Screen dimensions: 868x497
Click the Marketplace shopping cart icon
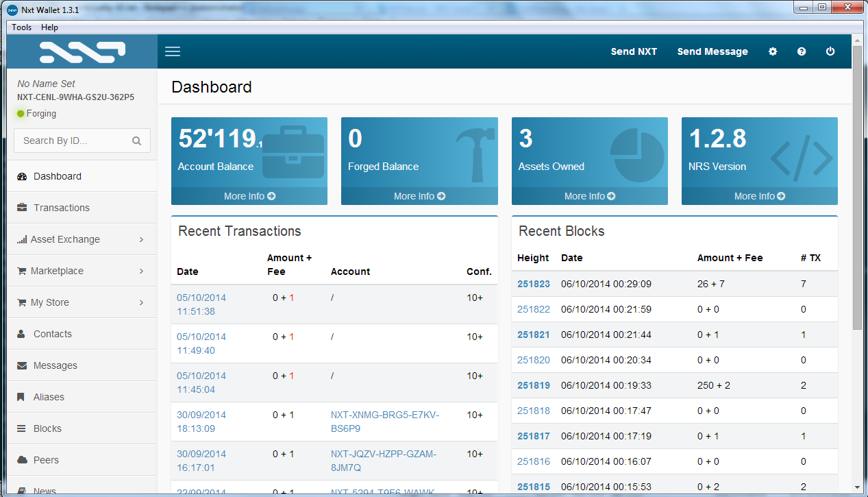pos(21,271)
